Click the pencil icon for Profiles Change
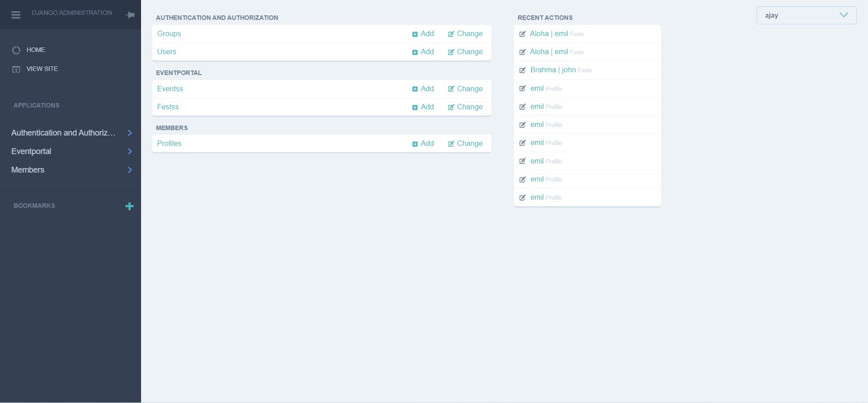This screenshot has width=868, height=403. coord(451,144)
